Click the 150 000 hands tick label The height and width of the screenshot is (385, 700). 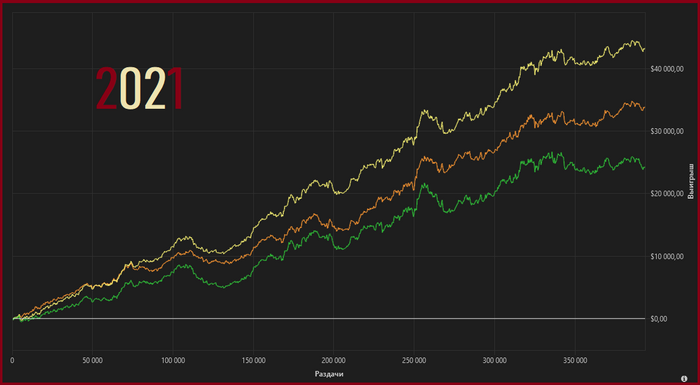pyautogui.click(x=254, y=360)
